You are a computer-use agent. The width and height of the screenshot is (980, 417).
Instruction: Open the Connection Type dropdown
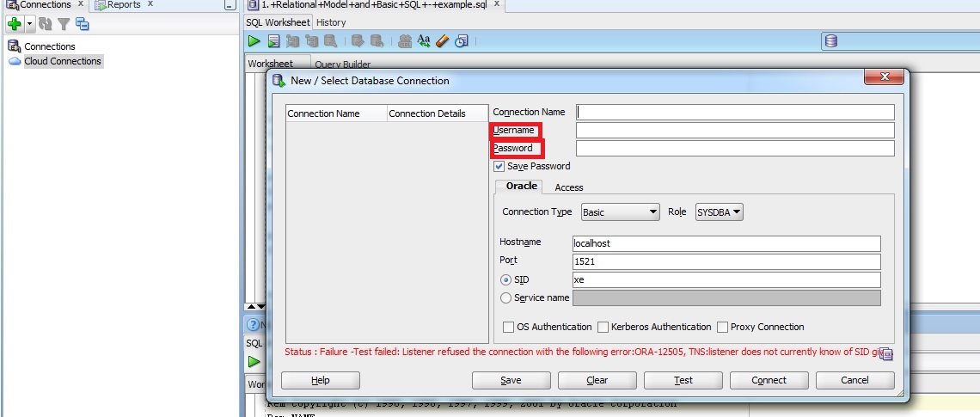click(x=619, y=212)
